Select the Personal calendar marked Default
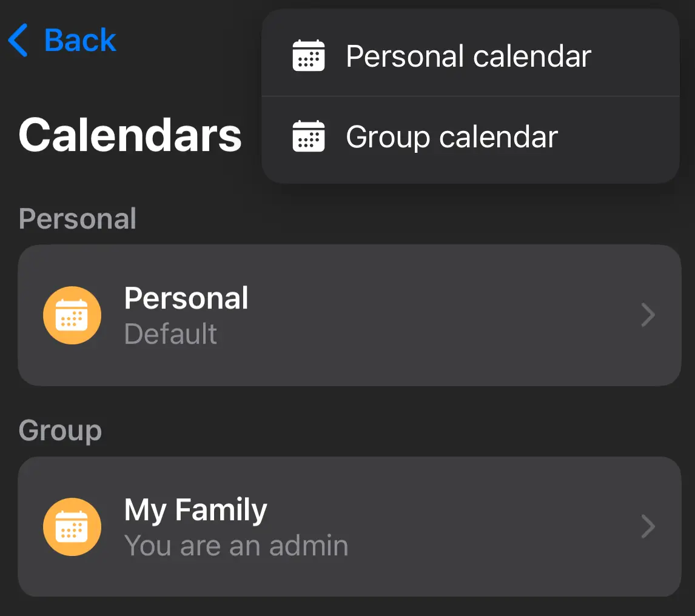 [x=350, y=315]
